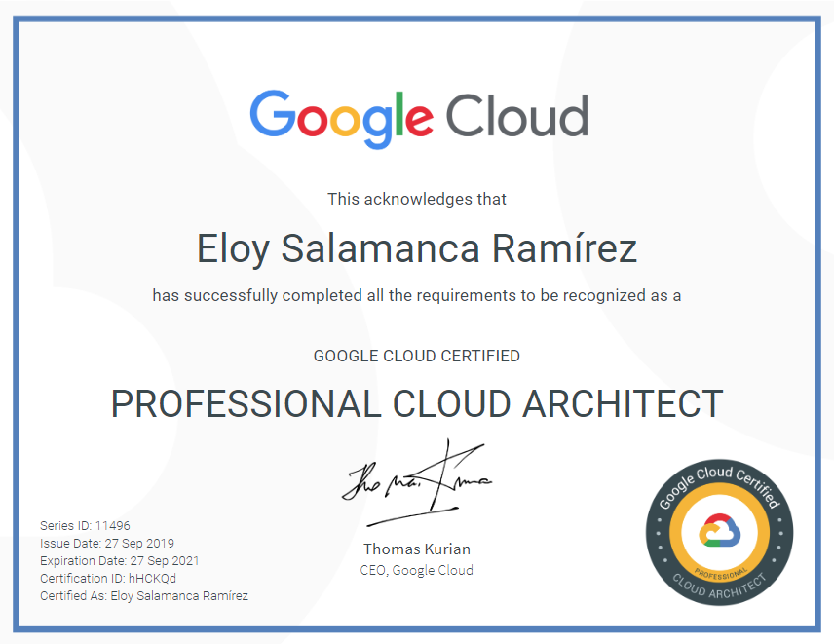This screenshot has width=834, height=644.
Task: Select the Certification ID: hHCKQd line
Action: pos(107,578)
